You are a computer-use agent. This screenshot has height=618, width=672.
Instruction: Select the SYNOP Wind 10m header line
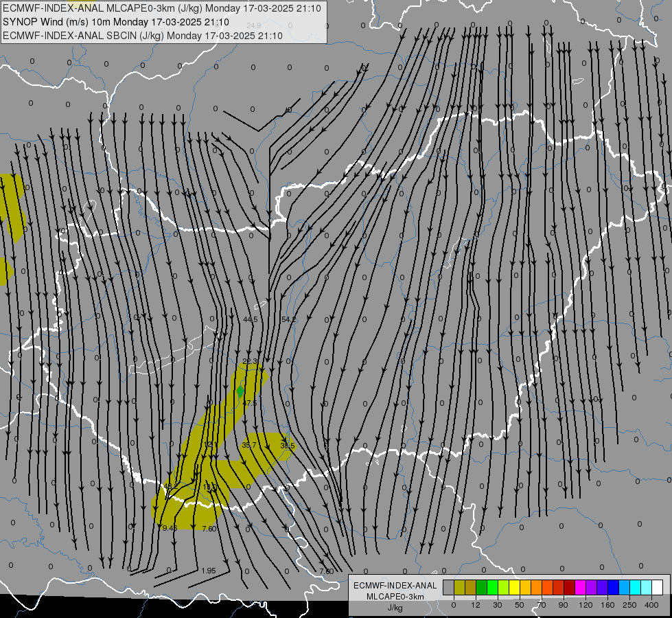(x=116, y=22)
